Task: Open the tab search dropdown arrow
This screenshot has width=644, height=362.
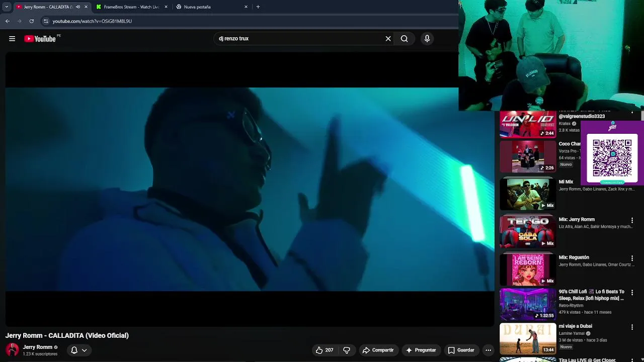Action: (x=6, y=7)
